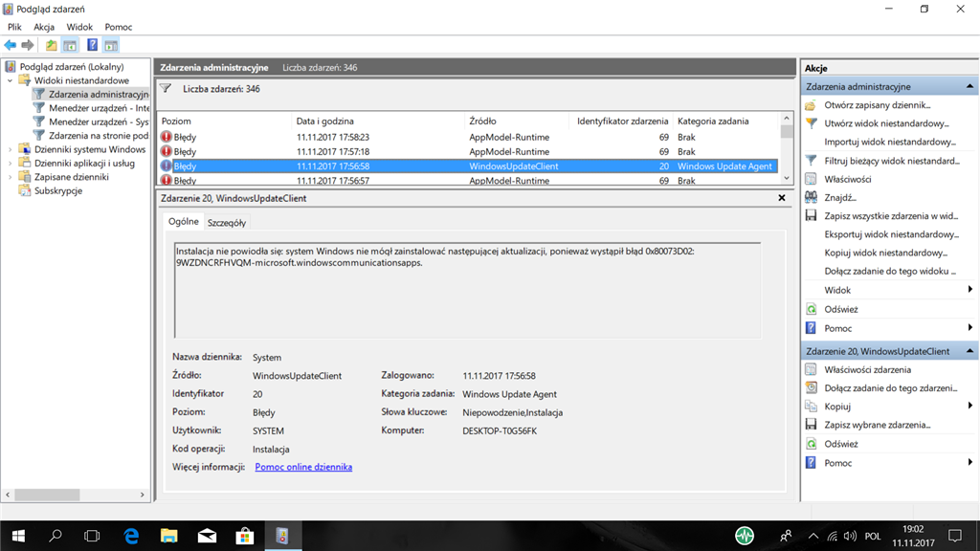Click the blue Help toolbar icon
This screenshot has height=551, width=980.
[93, 45]
